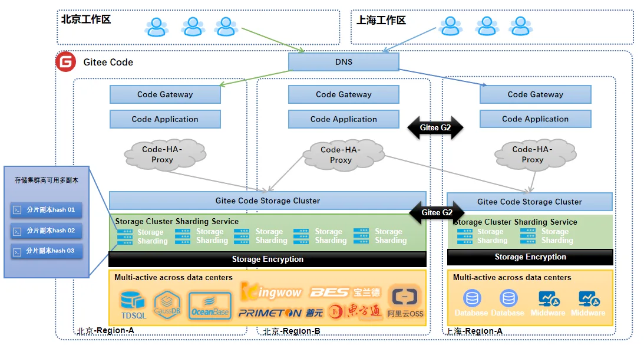Click the PRIMETON 普元 logo

280,313
